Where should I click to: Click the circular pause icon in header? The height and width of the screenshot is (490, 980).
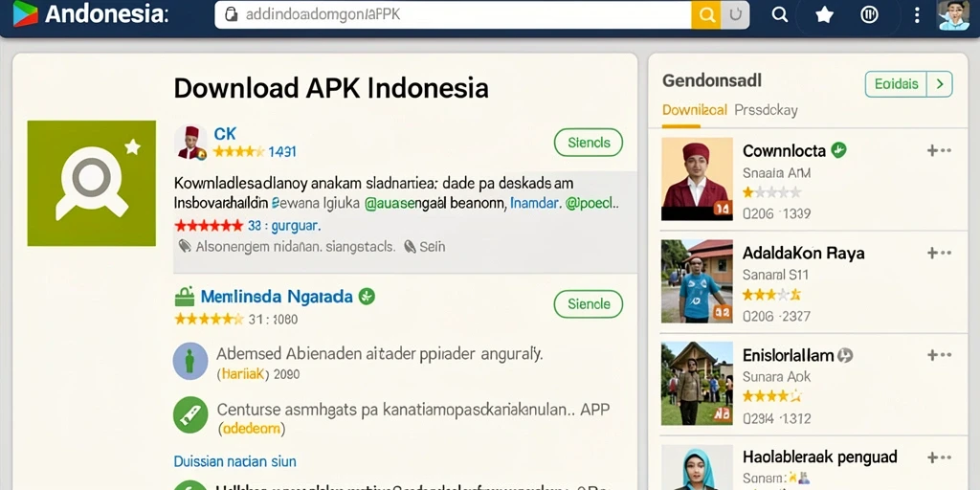[869, 14]
